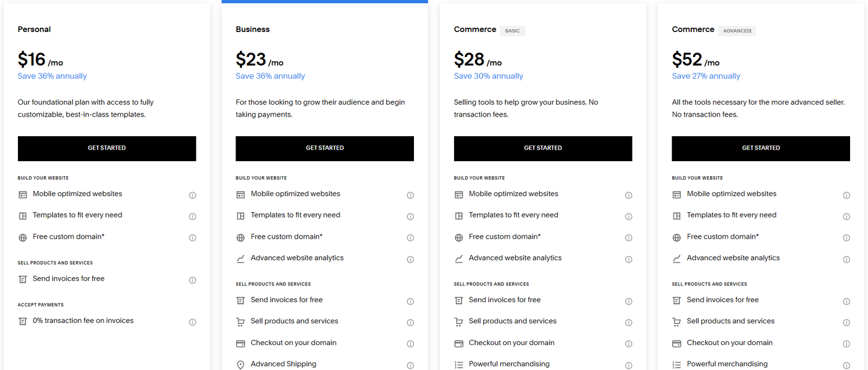
Task: Choose Get Started under Commerce Basic
Action: tap(543, 149)
